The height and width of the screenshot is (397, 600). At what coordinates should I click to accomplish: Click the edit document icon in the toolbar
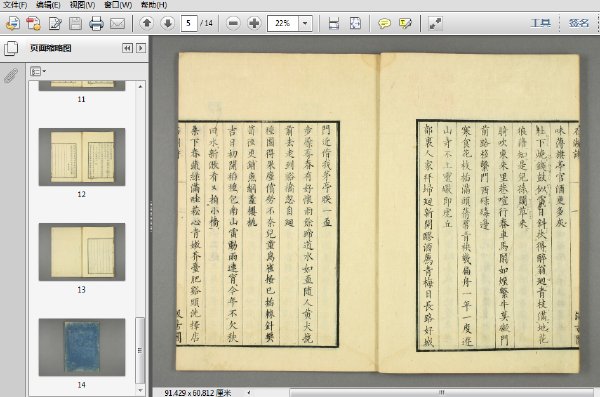tap(55, 23)
